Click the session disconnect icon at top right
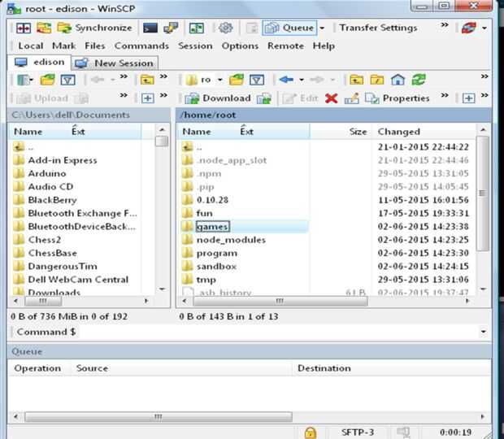The image size is (504, 439). (x=469, y=28)
